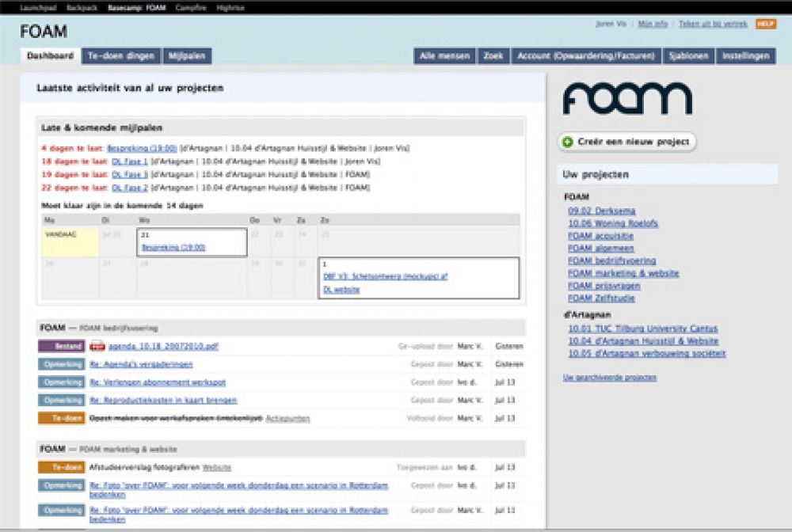This screenshot has width=792, height=532.
Task: Open the late DL Fase 1 milestone
Action: [130, 161]
